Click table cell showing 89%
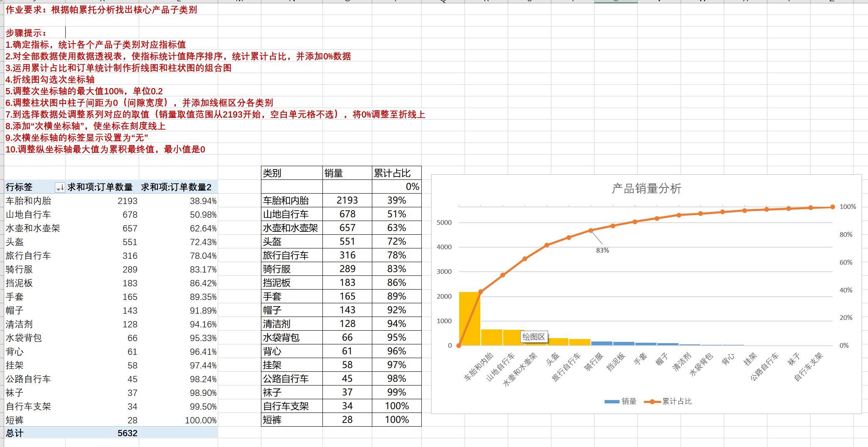This screenshot has height=447, width=868. click(x=397, y=296)
